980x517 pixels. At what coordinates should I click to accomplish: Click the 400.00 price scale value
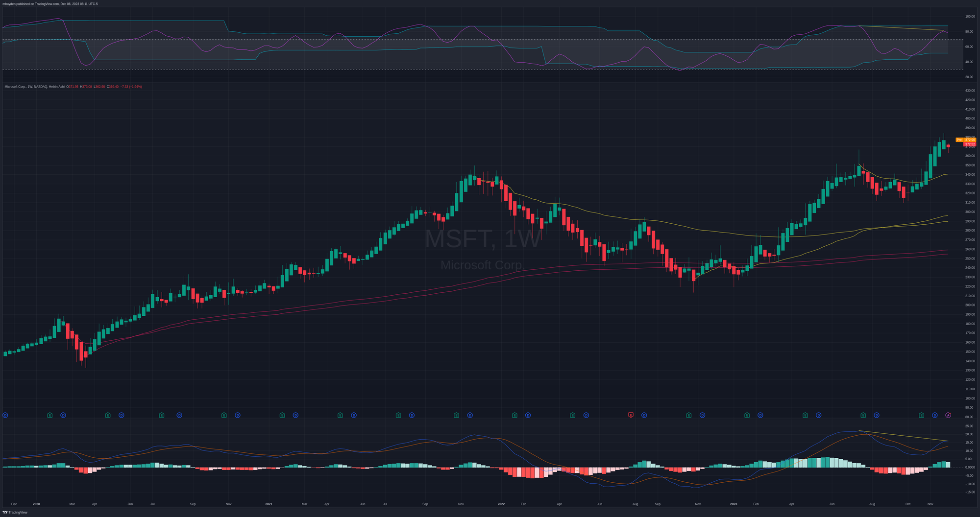tap(970, 118)
